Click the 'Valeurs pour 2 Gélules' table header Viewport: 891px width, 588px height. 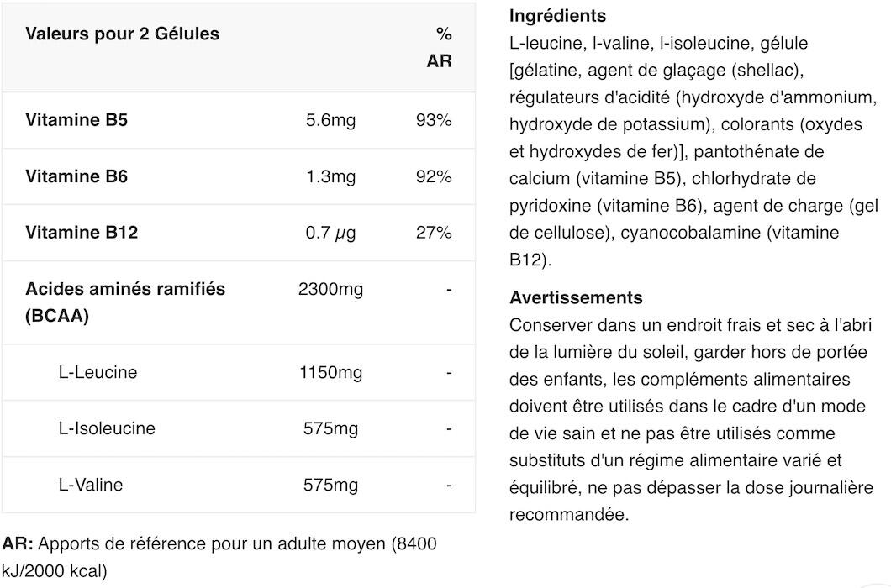(x=122, y=34)
